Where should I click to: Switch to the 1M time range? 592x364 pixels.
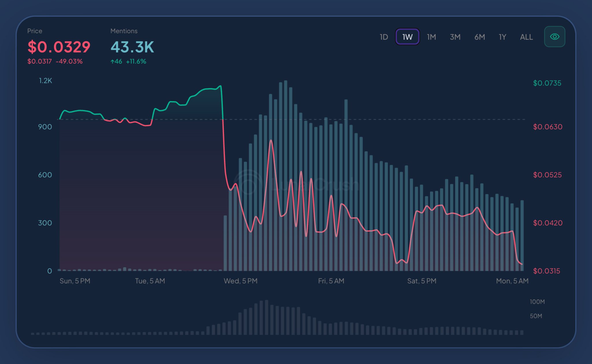(x=431, y=37)
